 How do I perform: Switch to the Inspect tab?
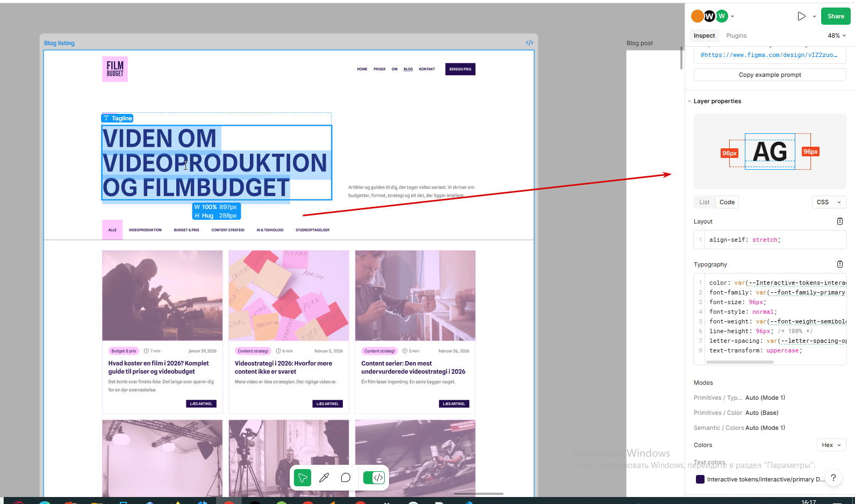704,35
